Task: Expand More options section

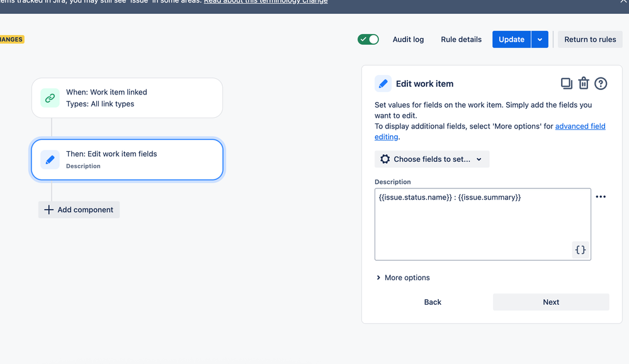Action: (x=403, y=278)
